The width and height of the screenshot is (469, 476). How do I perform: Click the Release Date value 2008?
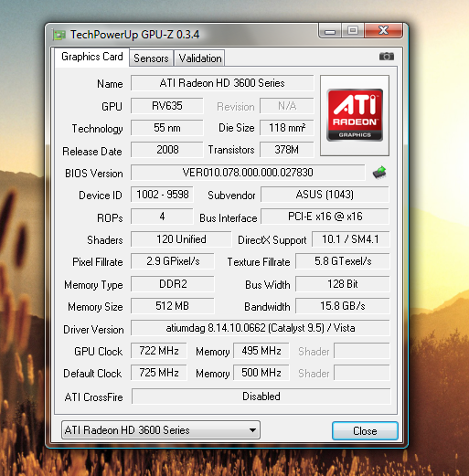pos(167,150)
